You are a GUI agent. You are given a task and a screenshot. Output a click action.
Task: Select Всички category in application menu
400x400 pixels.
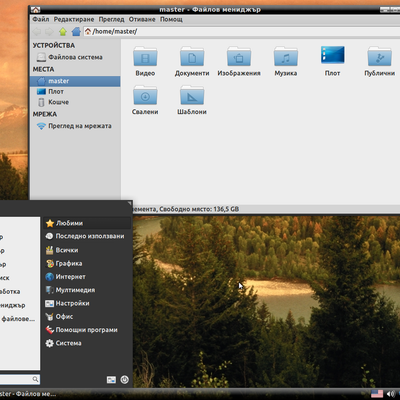click(87, 250)
